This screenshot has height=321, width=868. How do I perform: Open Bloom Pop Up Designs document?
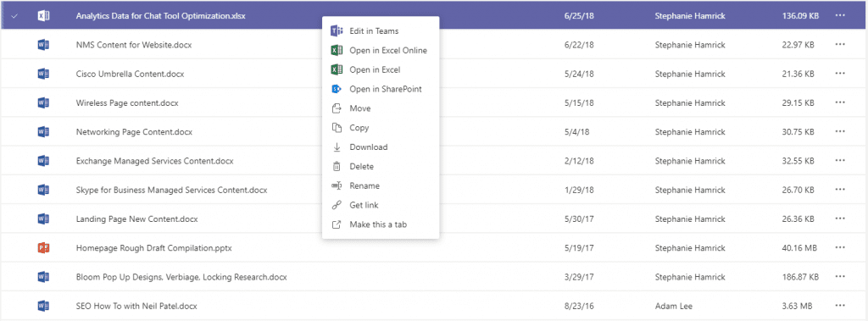tap(181, 277)
